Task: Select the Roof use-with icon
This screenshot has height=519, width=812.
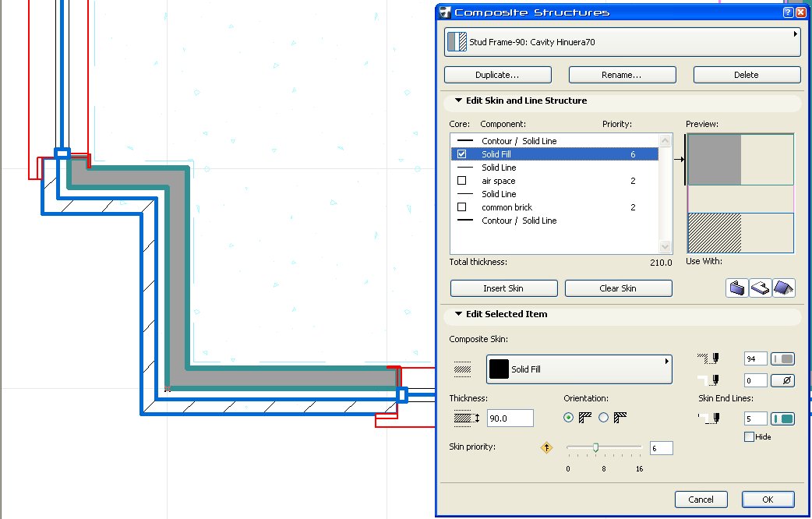Action: coord(784,288)
